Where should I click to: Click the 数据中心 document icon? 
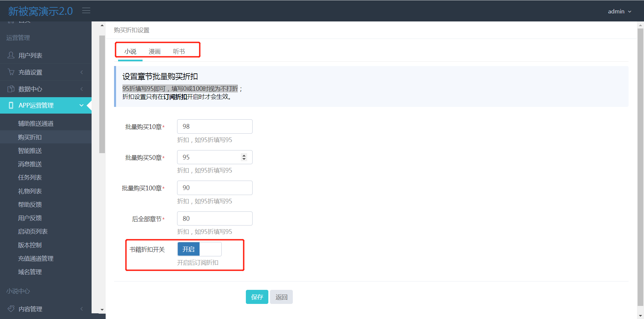tap(11, 89)
